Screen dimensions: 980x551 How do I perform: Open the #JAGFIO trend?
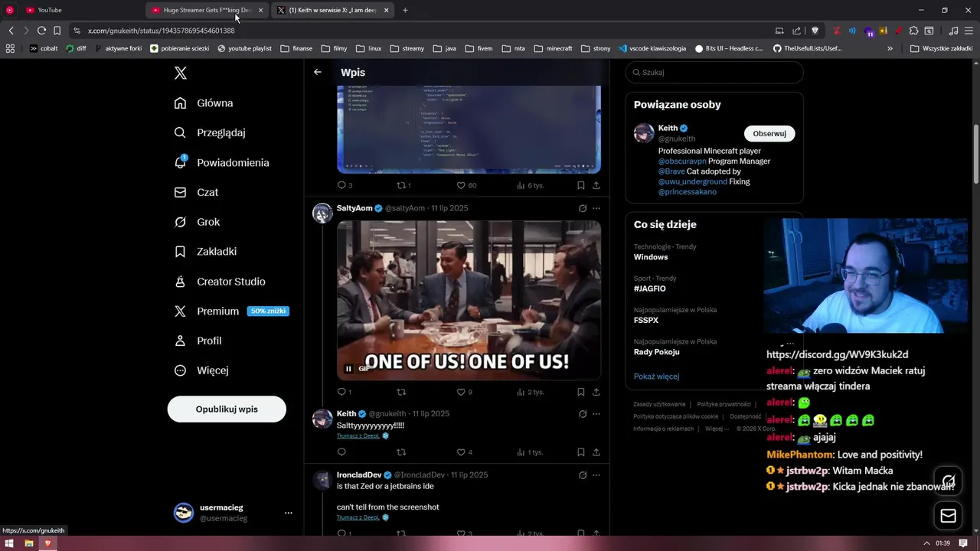pyautogui.click(x=650, y=289)
